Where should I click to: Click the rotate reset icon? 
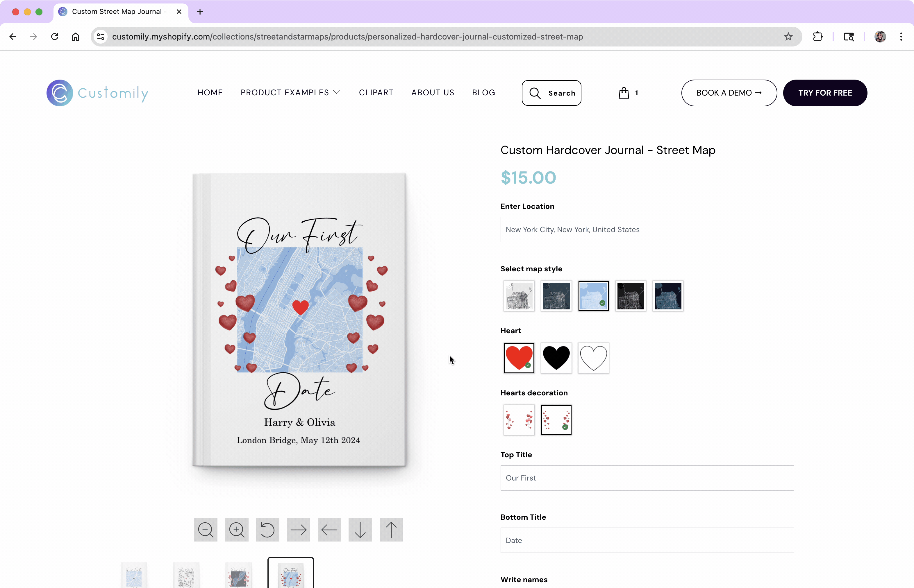pos(267,530)
